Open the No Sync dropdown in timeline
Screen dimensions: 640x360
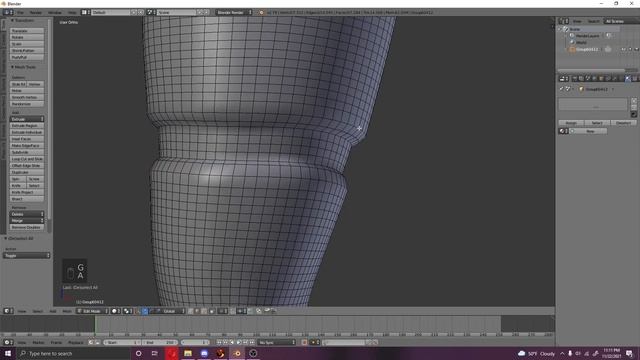point(277,342)
